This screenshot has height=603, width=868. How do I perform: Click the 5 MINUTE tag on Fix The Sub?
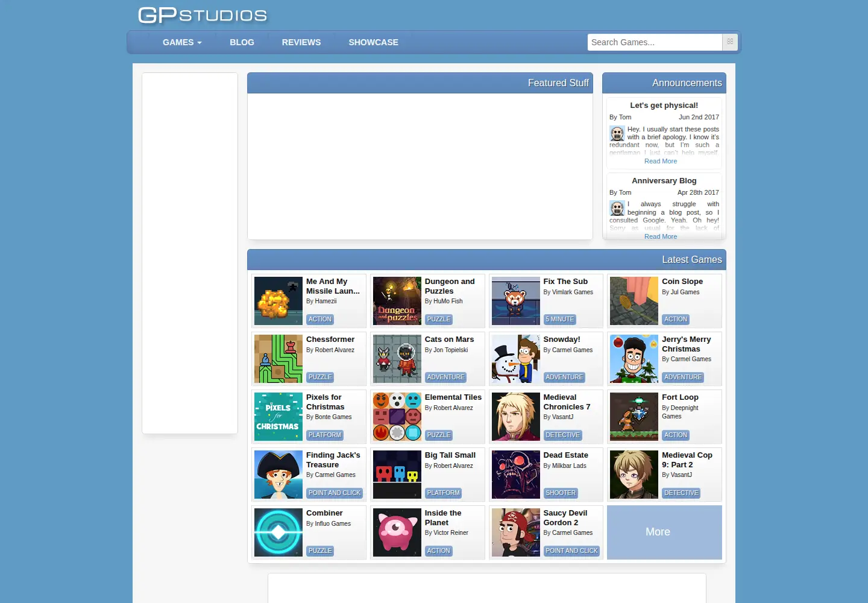(560, 319)
